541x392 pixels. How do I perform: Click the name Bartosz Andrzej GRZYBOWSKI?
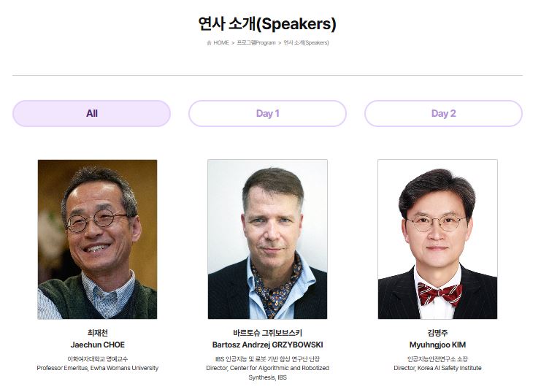pos(267,345)
